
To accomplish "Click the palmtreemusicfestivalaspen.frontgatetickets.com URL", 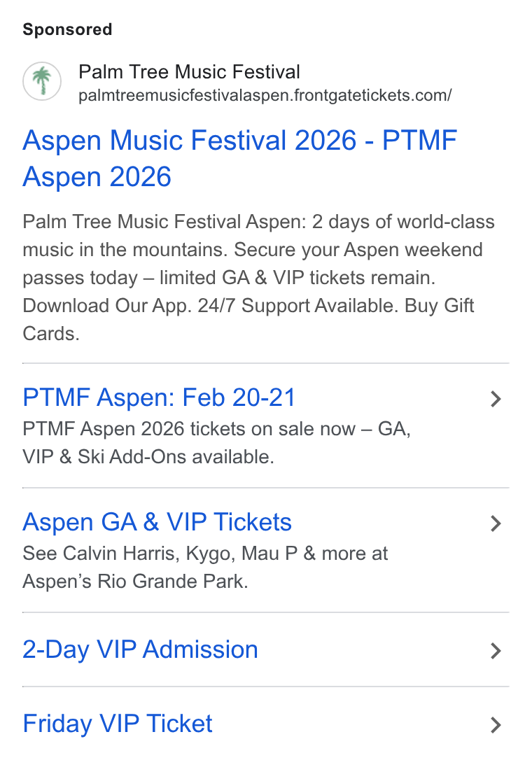I will click(x=265, y=95).
